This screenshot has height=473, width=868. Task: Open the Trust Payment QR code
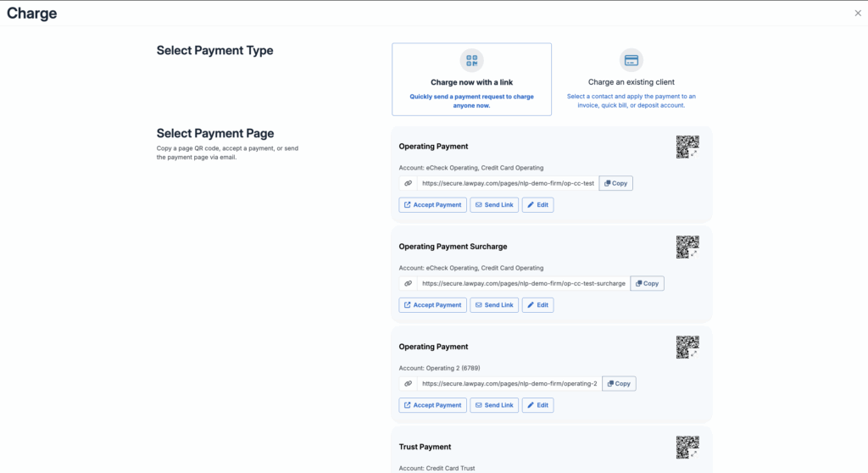pyautogui.click(x=687, y=448)
